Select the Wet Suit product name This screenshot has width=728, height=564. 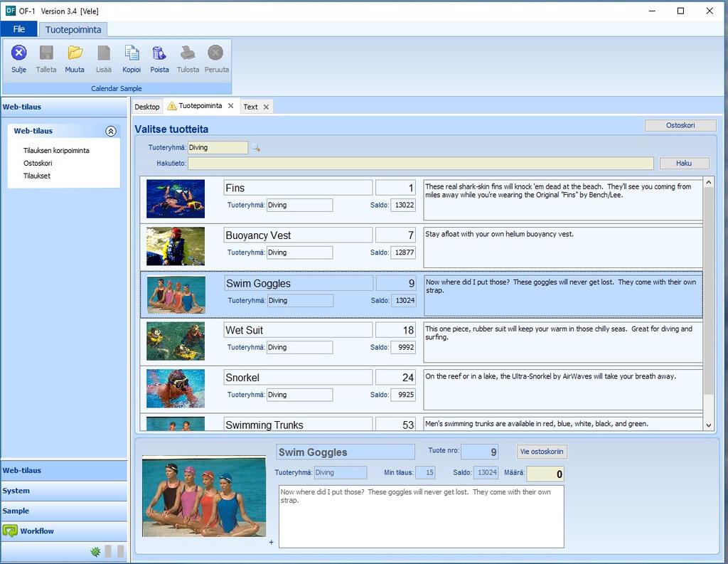click(x=298, y=330)
